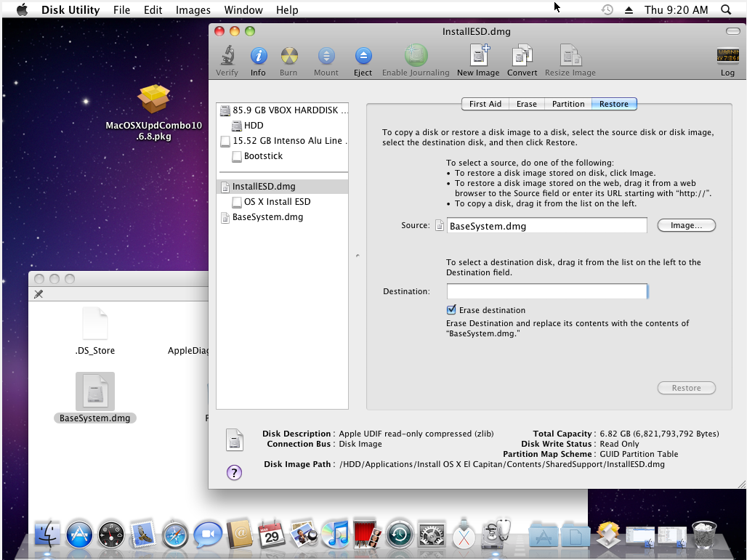Switch to the Partition tab
This screenshot has height=560, width=747.
(x=568, y=104)
